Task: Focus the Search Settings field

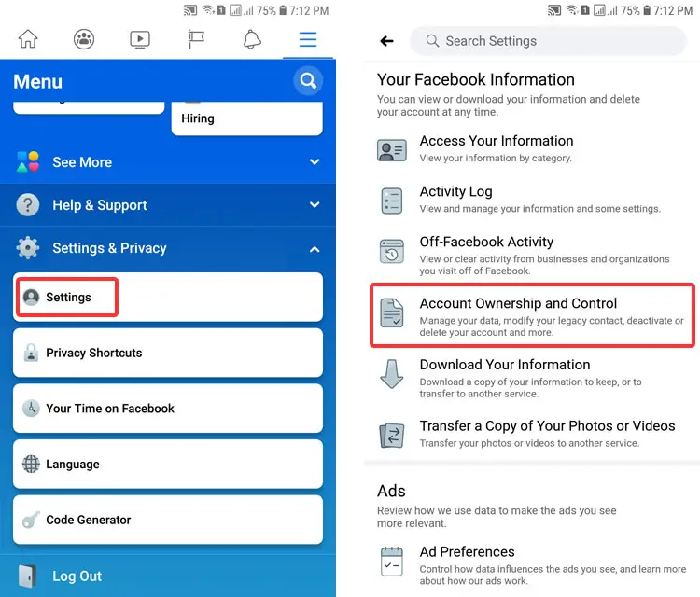Action: 548,41
